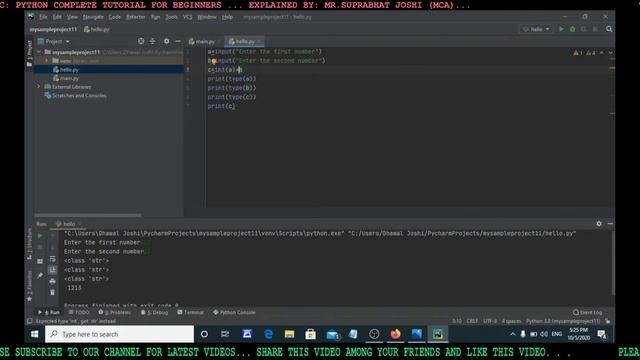
Task: Hide the Run panel with minus icon
Action: tap(610, 224)
